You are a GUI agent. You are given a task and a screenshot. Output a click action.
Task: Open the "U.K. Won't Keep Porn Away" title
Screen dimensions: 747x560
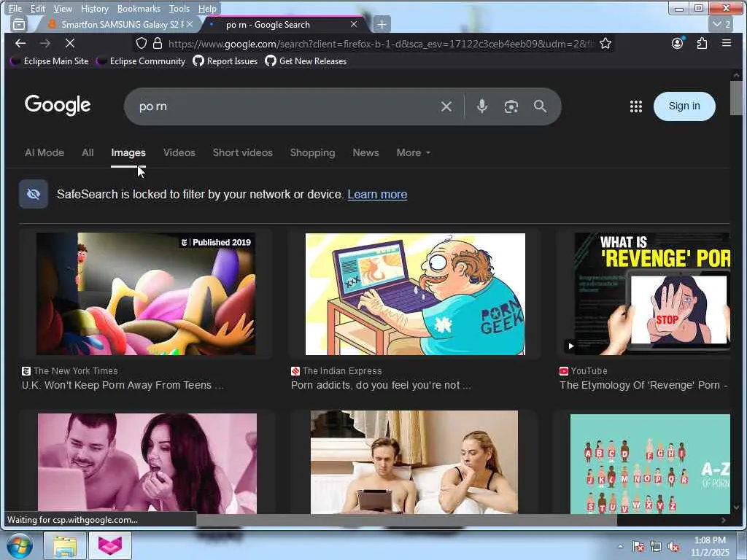point(123,385)
